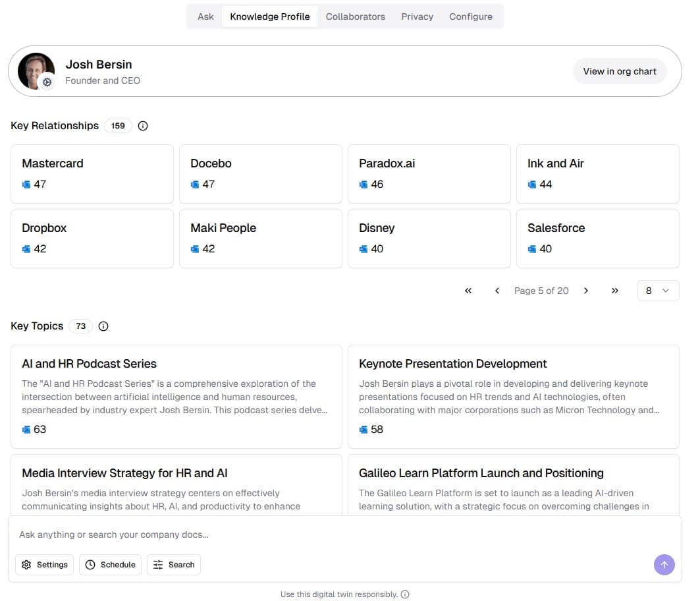Image resolution: width=700 pixels, height=601 pixels.
Task: Open the Paradox.ai relationship card
Action: click(x=429, y=174)
